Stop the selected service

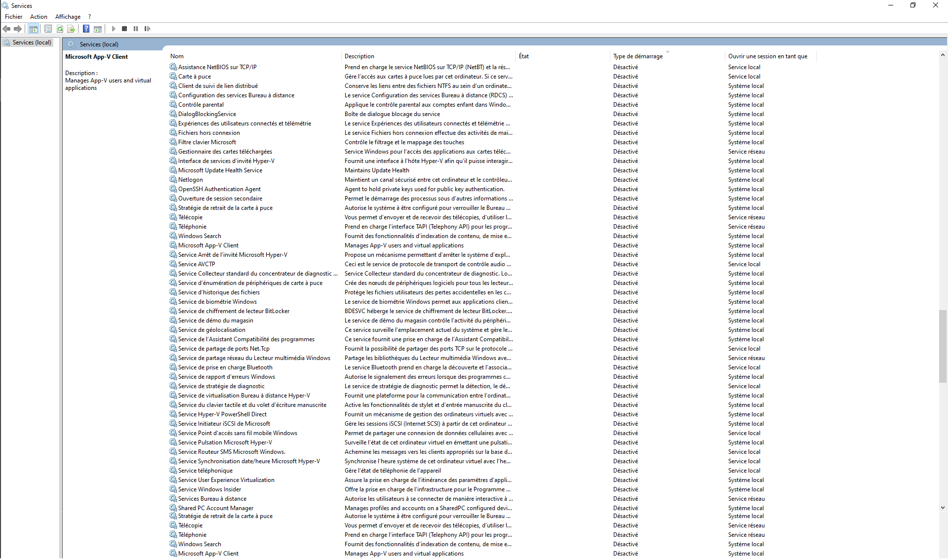coord(124,29)
